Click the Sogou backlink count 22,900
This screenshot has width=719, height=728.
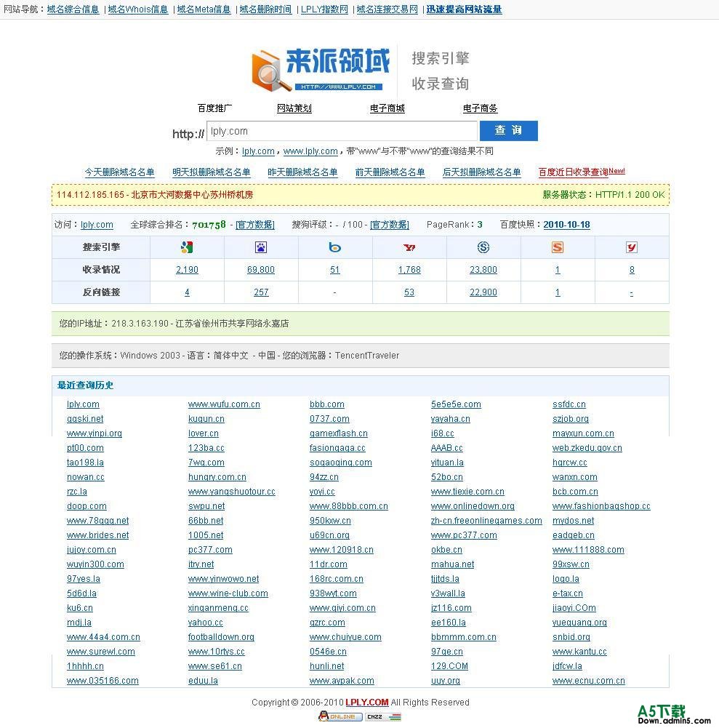click(x=483, y=292)
